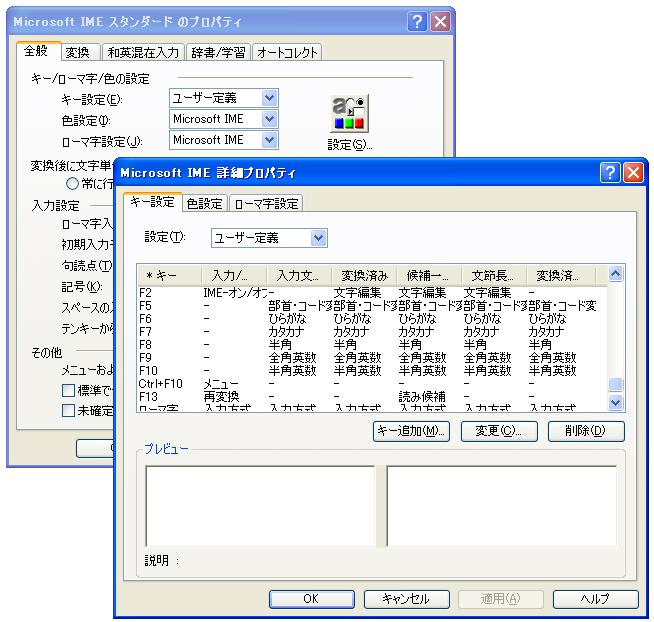Screen dimensions: 654x622
Task: Open the オートコレクト tab
Action: 287,53
